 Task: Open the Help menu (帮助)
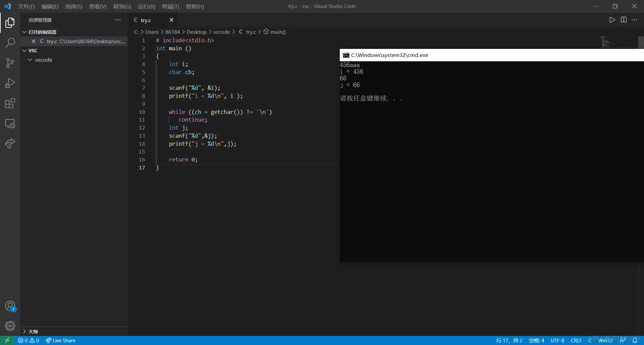pyautogui.click(x=195, y=6)
